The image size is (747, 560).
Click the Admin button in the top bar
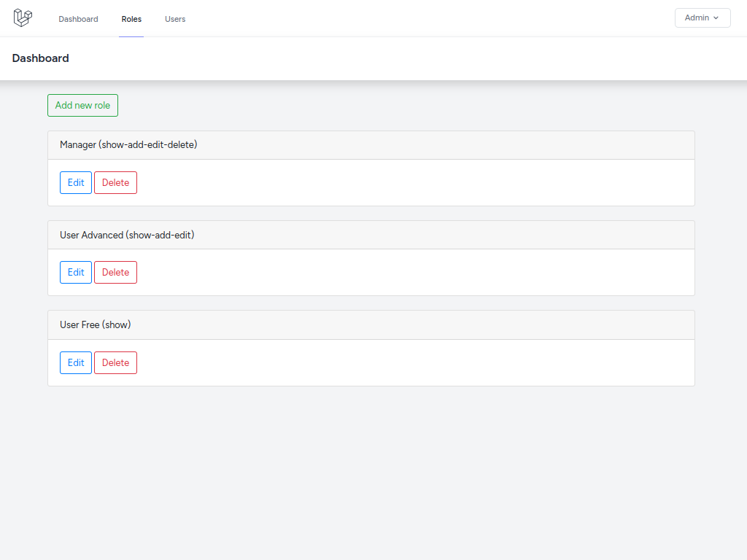[702, 17]
